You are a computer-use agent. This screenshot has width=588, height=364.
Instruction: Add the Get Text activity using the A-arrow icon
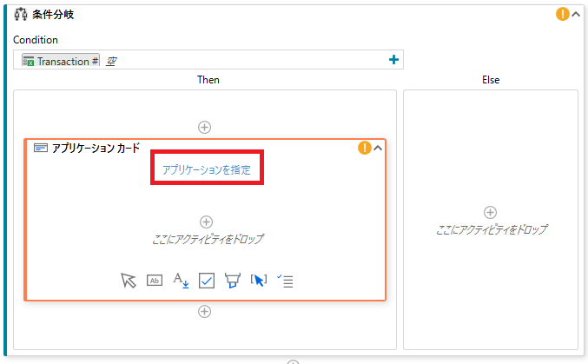point(181,281)
